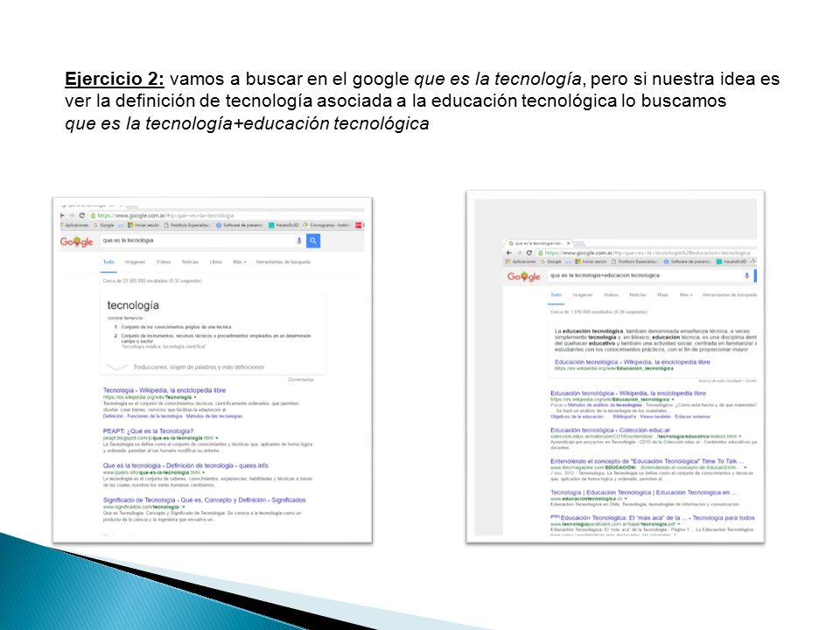Open Más dropdown in right Google results
840x630 pixels.
click(686, 295)
